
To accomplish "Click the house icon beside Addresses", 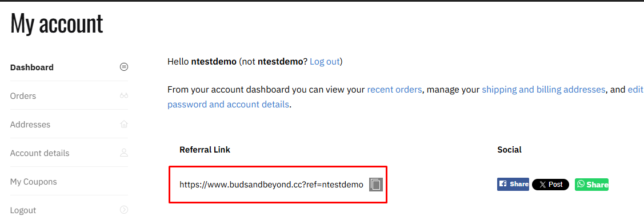I will pyautogui.click(x=123, y=124).
